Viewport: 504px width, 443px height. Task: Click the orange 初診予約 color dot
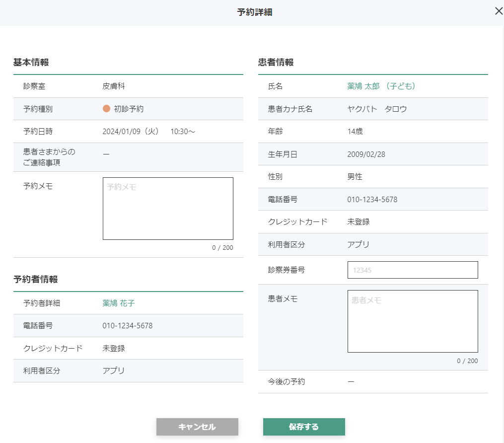point(106,109)
